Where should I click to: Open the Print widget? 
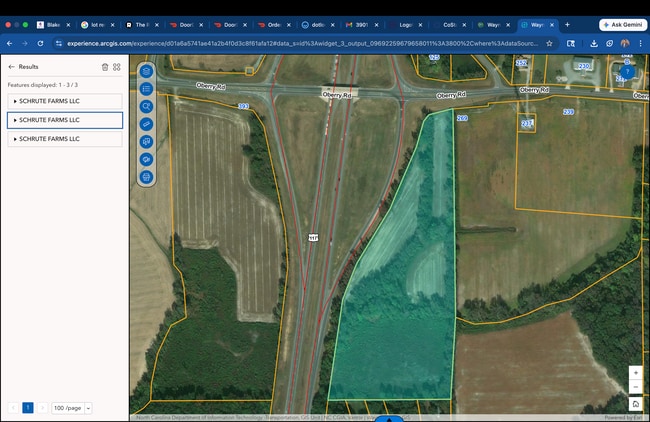coord(147,177)
